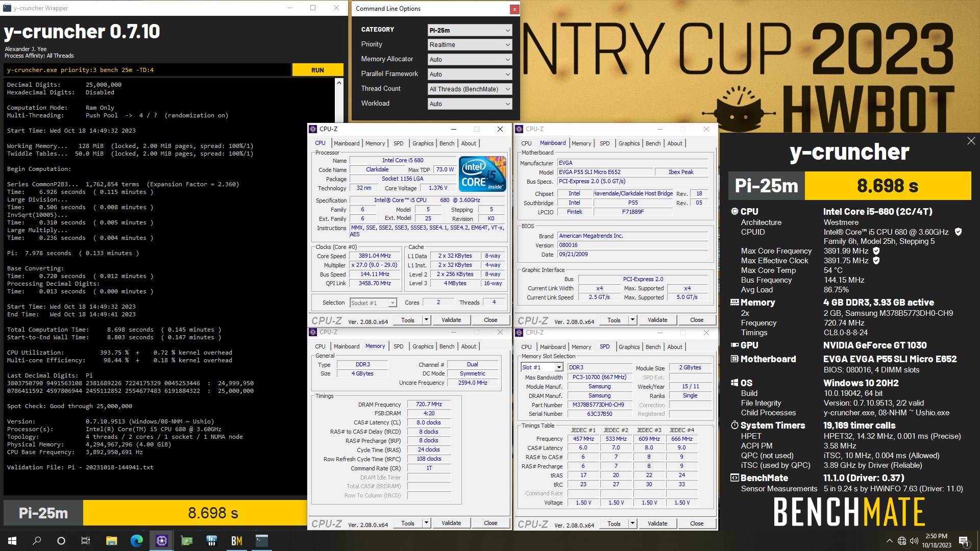This screenshot has width=980, height=551.
Task: Select Mainboard tab in CPU-Z processor window
Action: coord(347,143)
